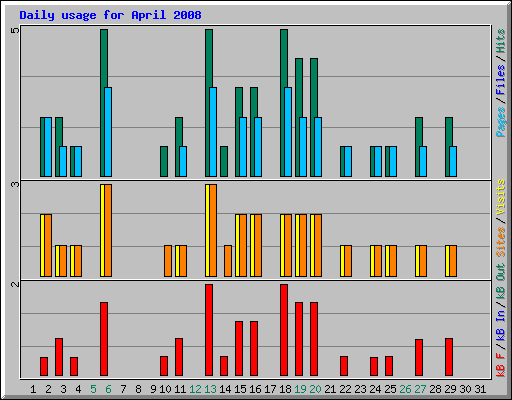Click the yellow Visits bar for day 29
The height and width of the screenshot is (400, 512).
tap(447, 261)
